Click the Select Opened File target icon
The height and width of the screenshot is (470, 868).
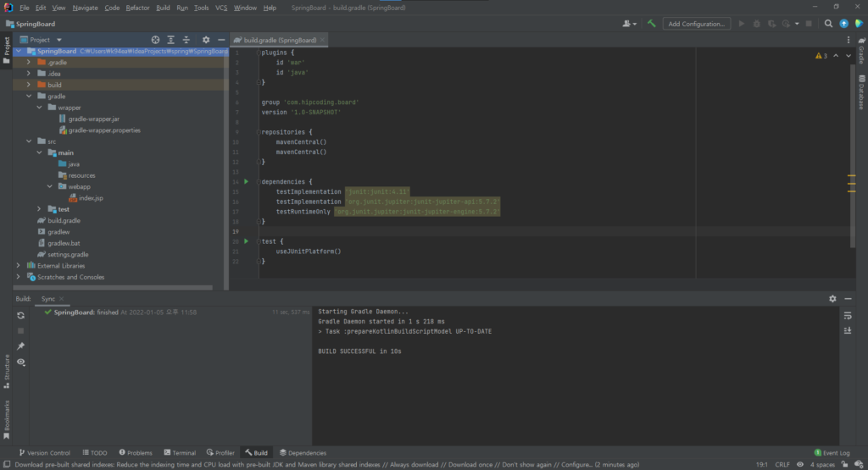click(x=155, y=40)
